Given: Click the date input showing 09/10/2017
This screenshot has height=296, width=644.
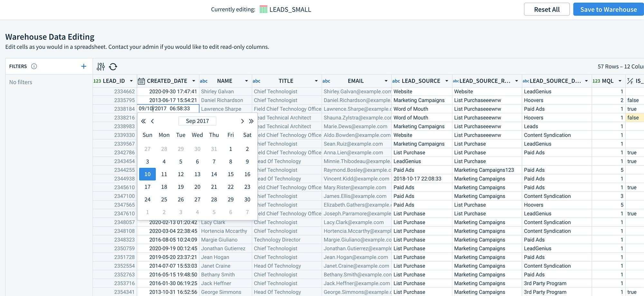Looking at the screenshot, I should 167,108.
